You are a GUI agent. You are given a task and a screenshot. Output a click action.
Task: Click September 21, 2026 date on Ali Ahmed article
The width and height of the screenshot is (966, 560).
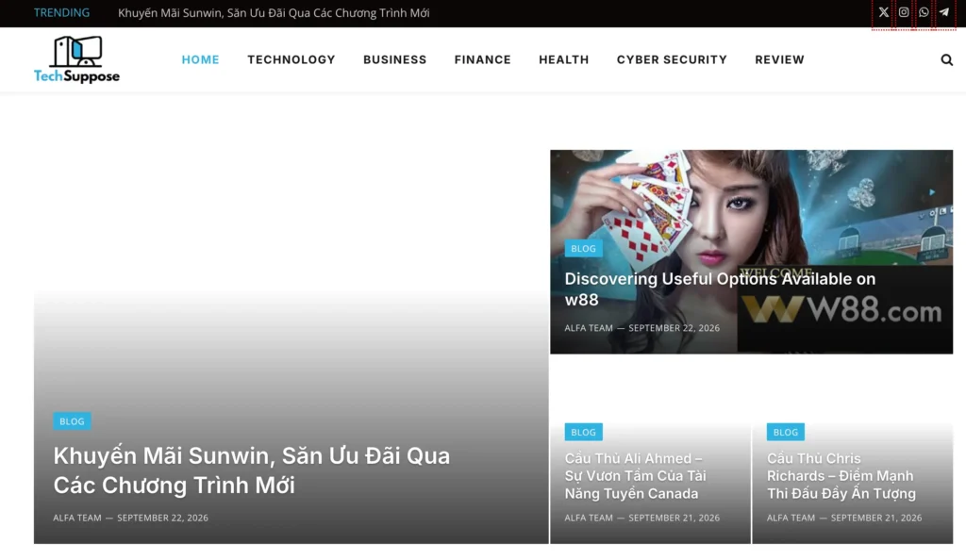pos(674,518)
